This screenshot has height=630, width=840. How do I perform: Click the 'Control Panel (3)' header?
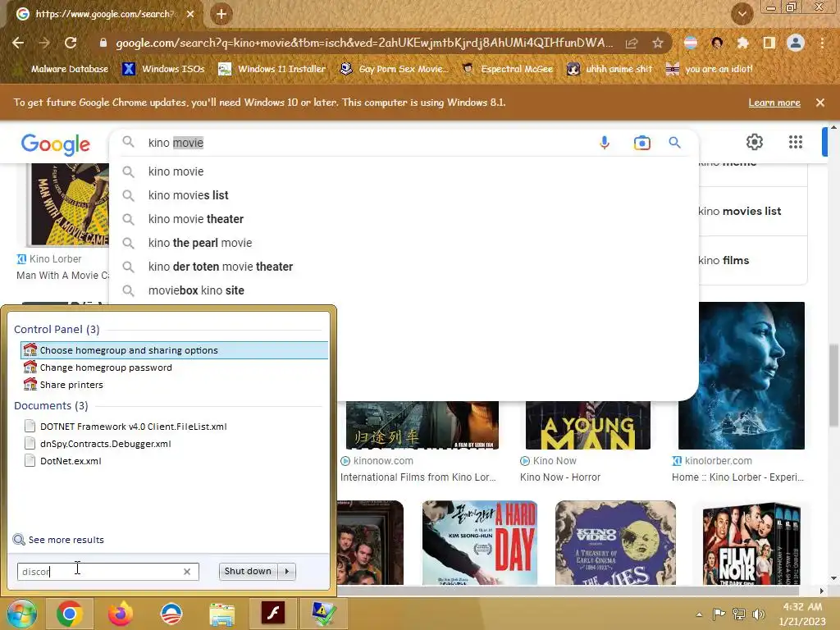coord(57,330)
